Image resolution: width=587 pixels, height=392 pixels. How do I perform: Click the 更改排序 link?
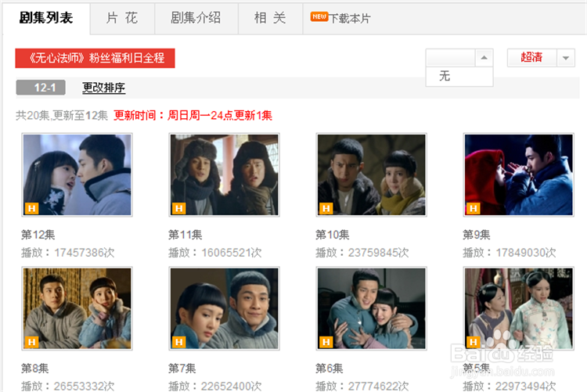(103, 88)
